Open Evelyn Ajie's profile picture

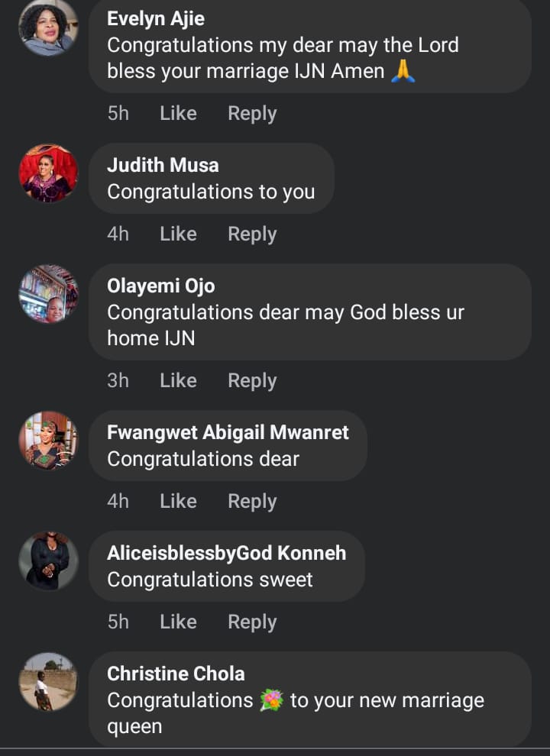48,27
